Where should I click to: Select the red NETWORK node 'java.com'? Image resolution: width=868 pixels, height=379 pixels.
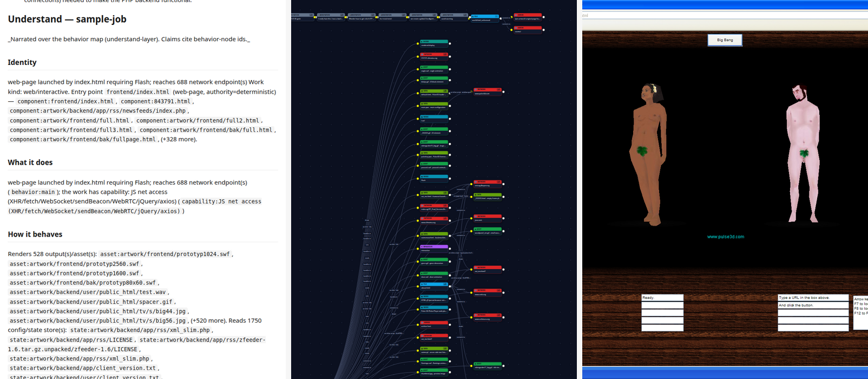[488, 218]
